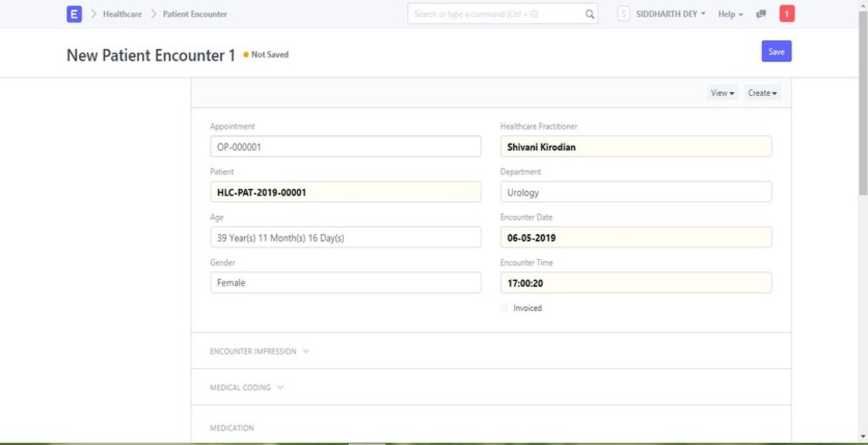Screen dimensions: 868x445
Task: Click the Appointment input field
Action: (345, 147)
